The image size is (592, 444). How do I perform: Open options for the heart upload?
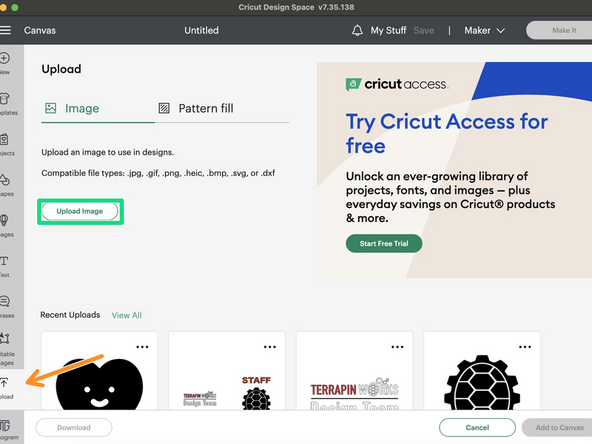(x=142, y=347)
